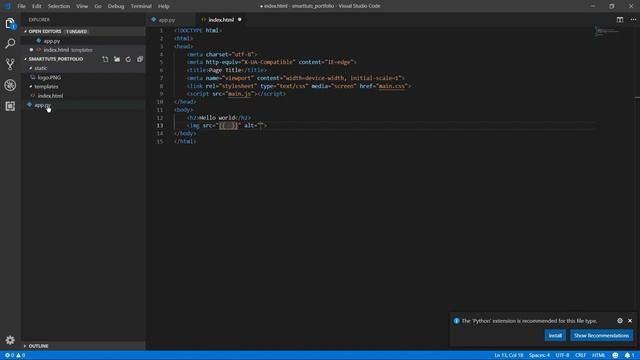Change the CRLF end-of-line sequence
The width and height of the screenshot is (640, 360).
tap(580, 355)
